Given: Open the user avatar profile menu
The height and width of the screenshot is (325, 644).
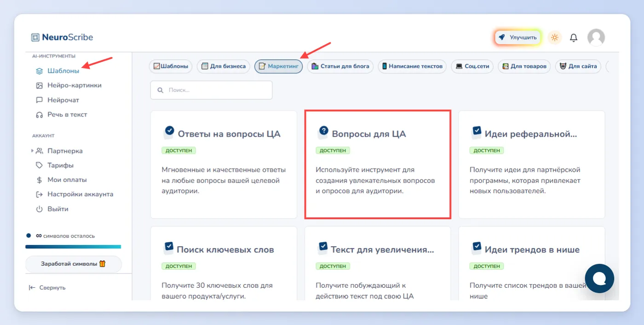Looking at the screenshot, I should [596, 37].
